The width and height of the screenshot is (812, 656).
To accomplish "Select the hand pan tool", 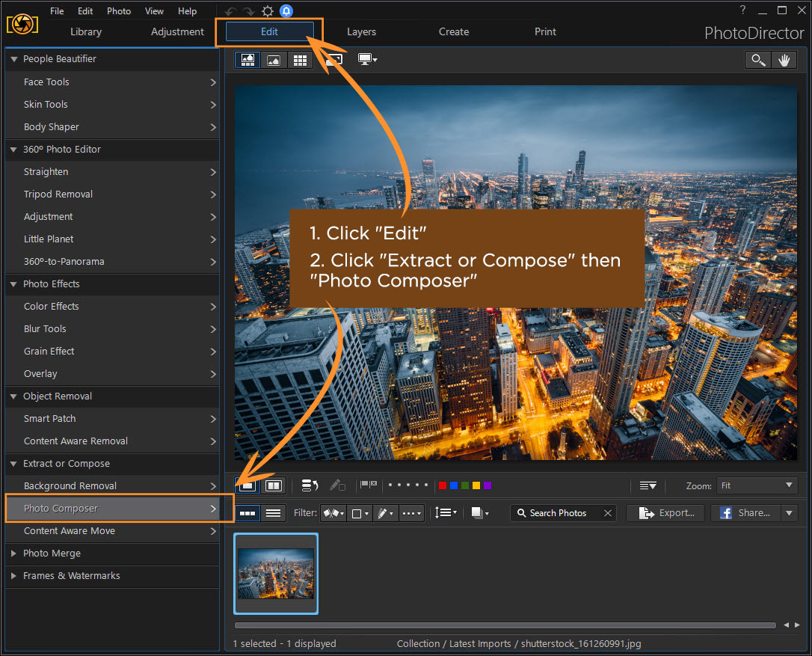I will [x=784, y=61].
